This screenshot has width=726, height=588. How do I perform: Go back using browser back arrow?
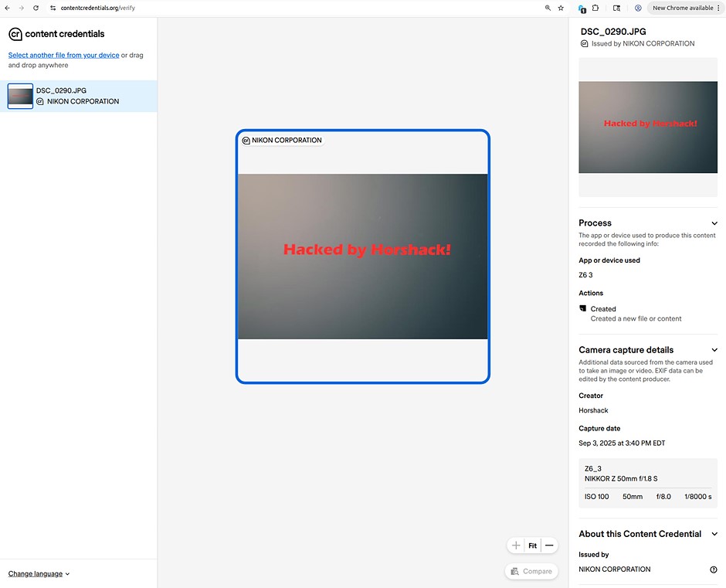8,8
